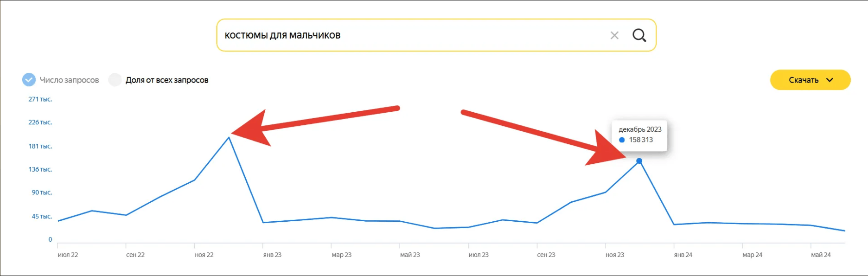868x276 pixels.
Task: Click the 158 313 tooltip value
Action: point(641,140)
